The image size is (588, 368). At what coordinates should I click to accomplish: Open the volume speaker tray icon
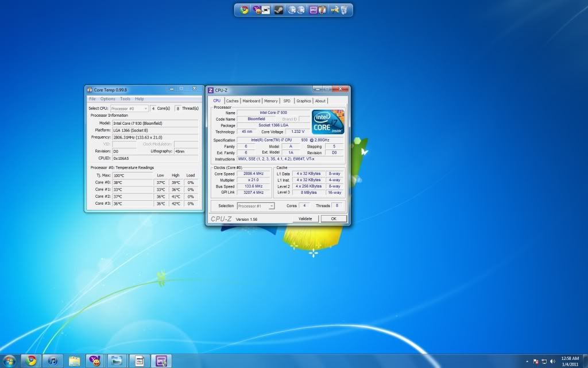552,362
